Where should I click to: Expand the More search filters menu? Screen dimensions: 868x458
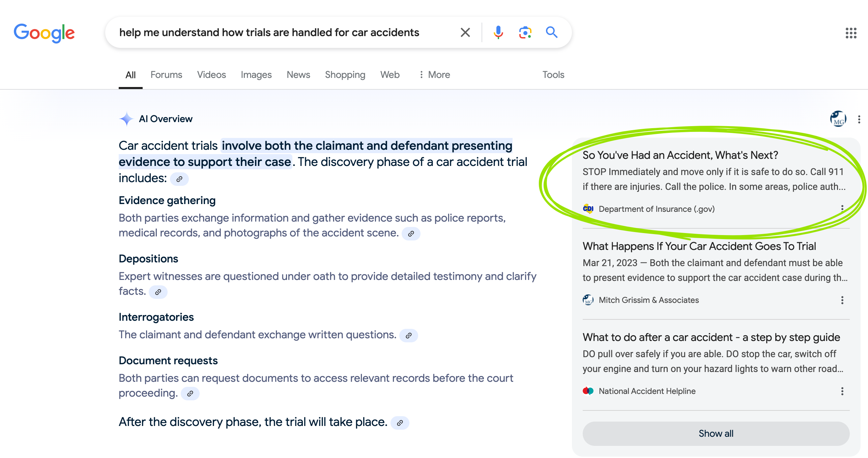(x=434, y=75)
